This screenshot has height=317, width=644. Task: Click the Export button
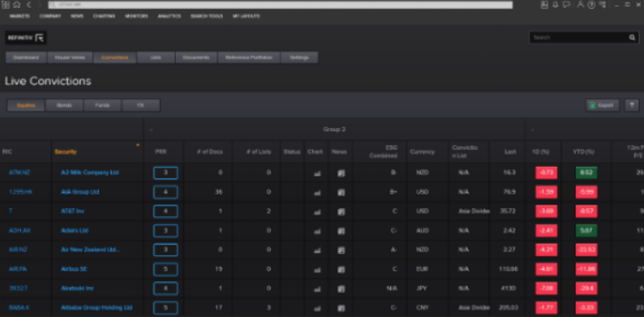pos(602,105)
